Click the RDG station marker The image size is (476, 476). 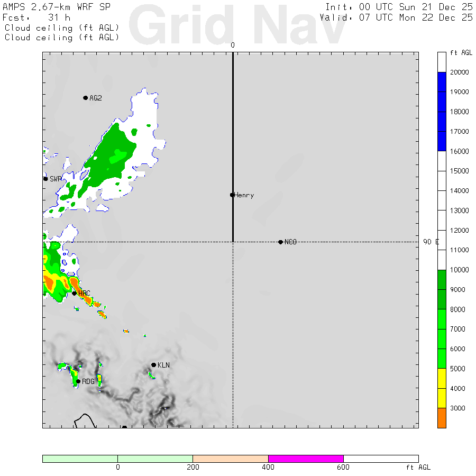[x=78, y=381]
